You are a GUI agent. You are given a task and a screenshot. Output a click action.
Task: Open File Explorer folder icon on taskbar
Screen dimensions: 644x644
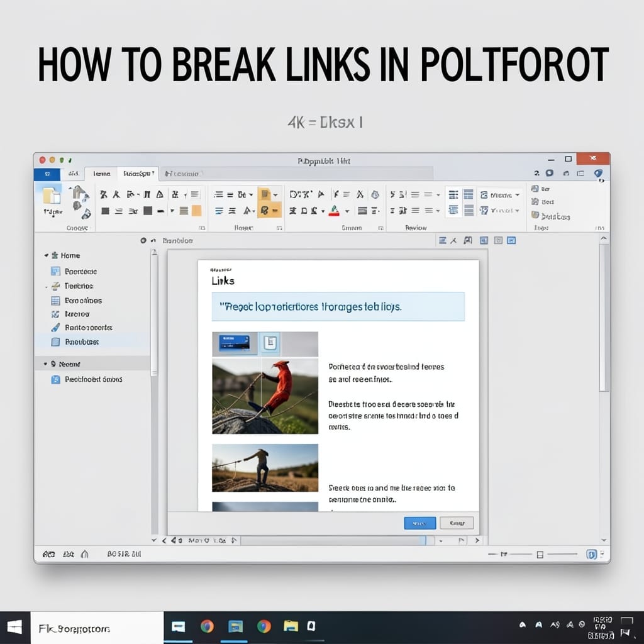point(291,626)
